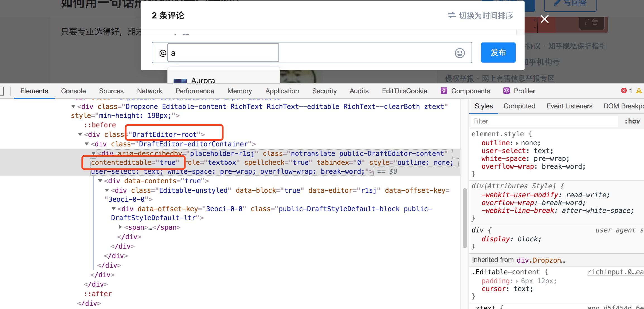Collapse the public-DraftStyleDefault-block div node

coord(114,209)
